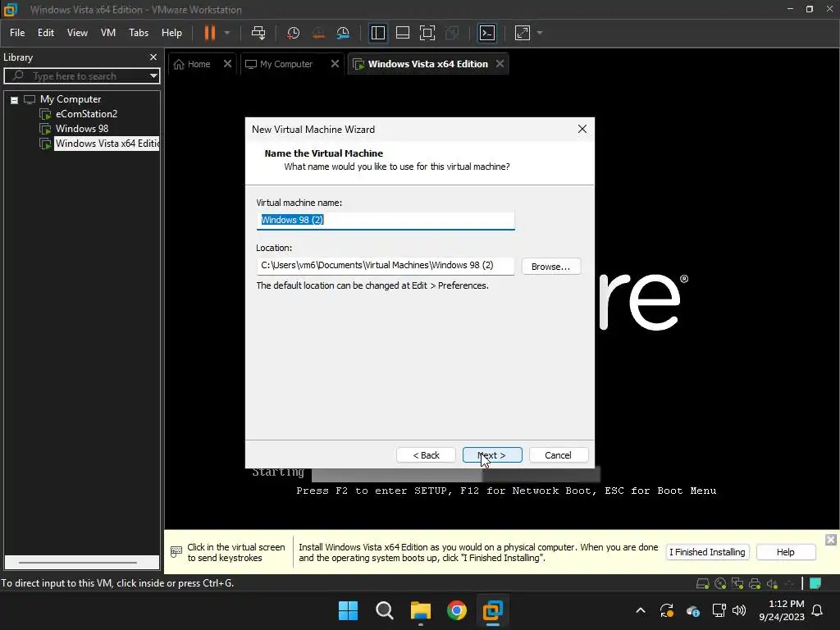
Task: Click the Enter Full Screen mode icon
Action: point(427,33)
